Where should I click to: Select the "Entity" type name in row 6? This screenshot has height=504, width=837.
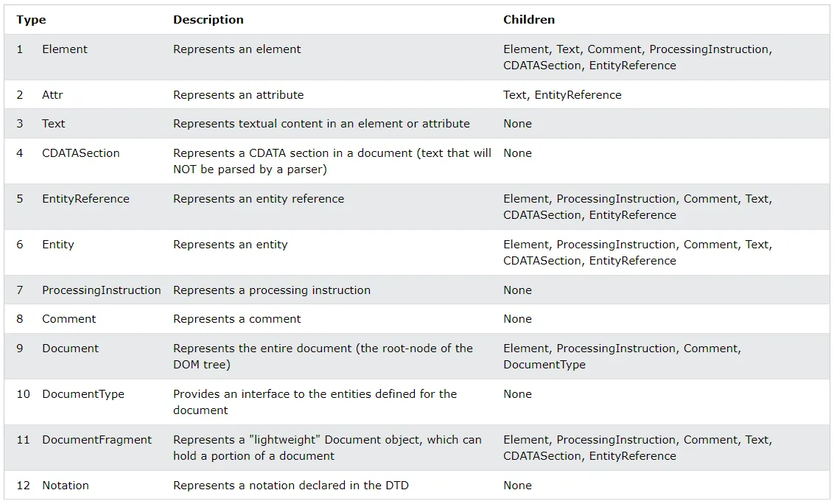point(58,245)
